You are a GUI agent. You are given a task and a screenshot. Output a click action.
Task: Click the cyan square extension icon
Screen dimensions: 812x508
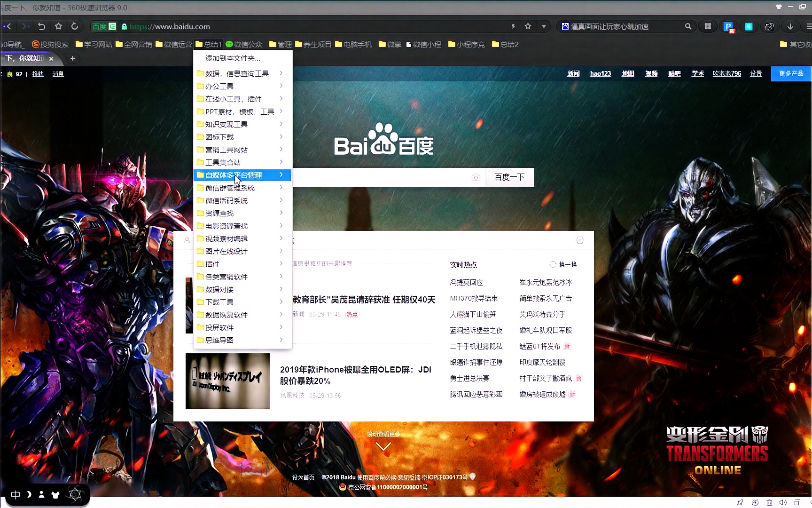click(x=749, y=26)
